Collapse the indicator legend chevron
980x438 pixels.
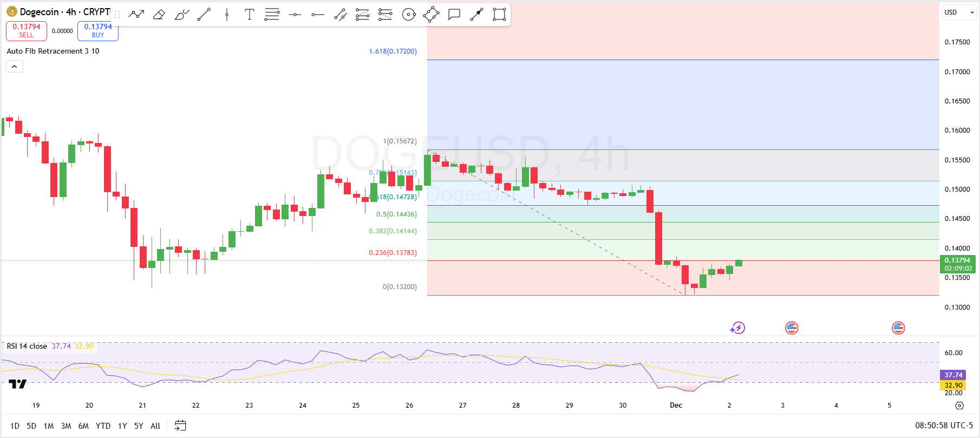[15, 67]
